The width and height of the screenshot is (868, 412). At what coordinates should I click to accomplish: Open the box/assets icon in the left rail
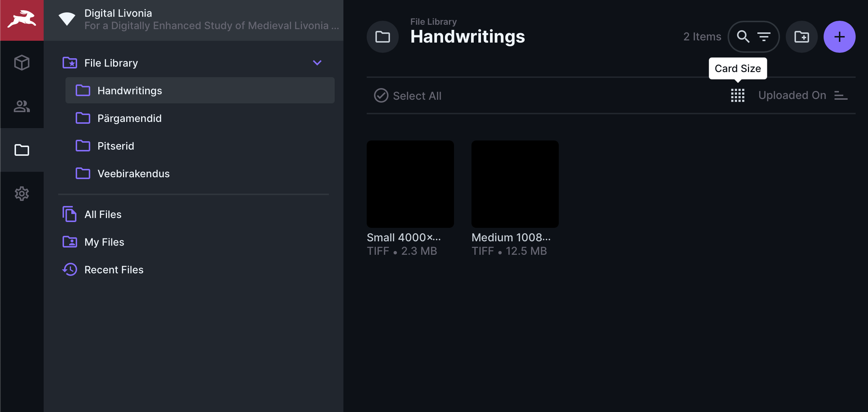22,62
